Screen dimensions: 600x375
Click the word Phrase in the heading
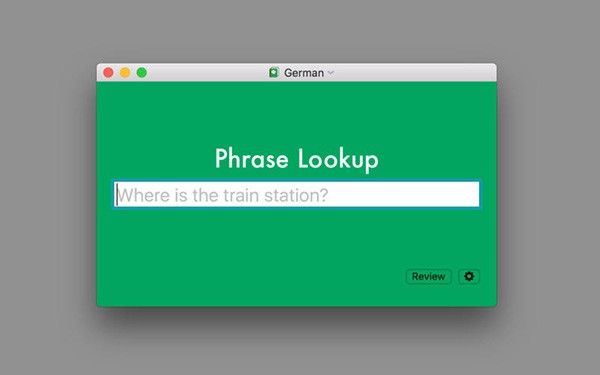[x=251, y=158]
